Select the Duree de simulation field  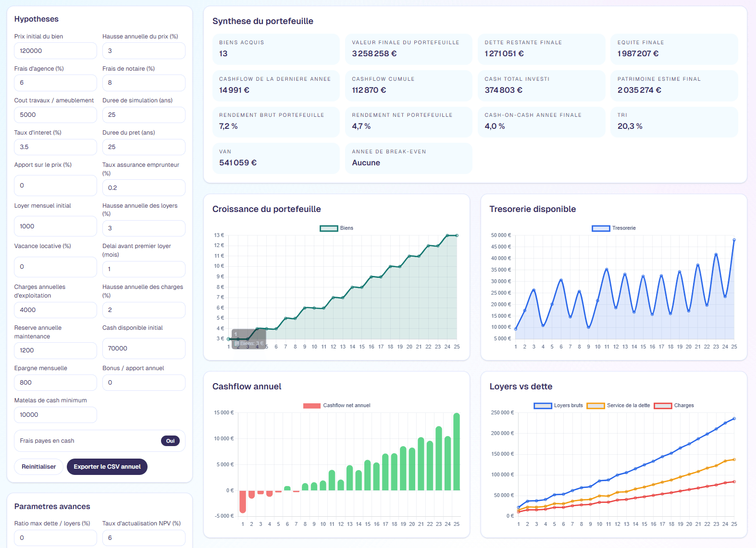(144, 115)
